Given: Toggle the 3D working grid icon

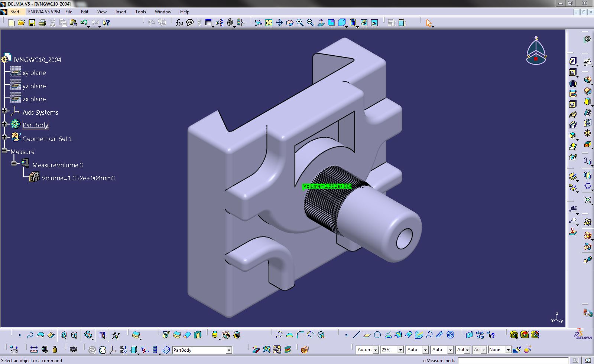Looking at the screenshot, I should 102,335.
